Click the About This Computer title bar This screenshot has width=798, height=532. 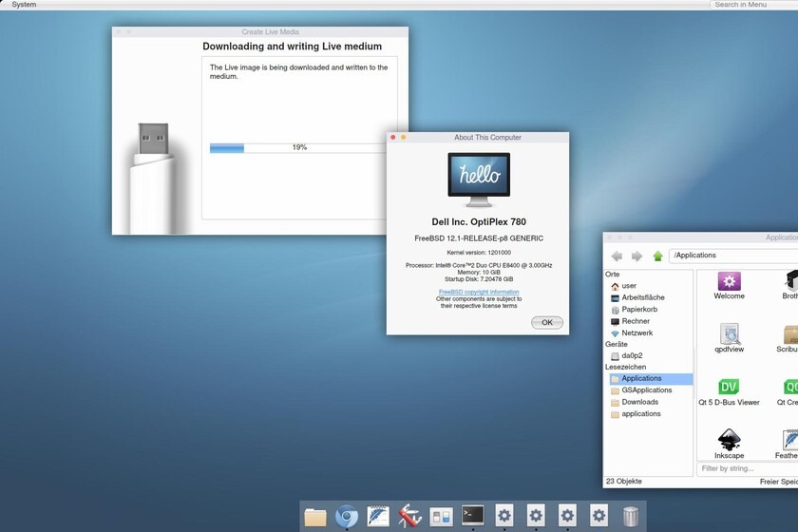pos(478,137)
